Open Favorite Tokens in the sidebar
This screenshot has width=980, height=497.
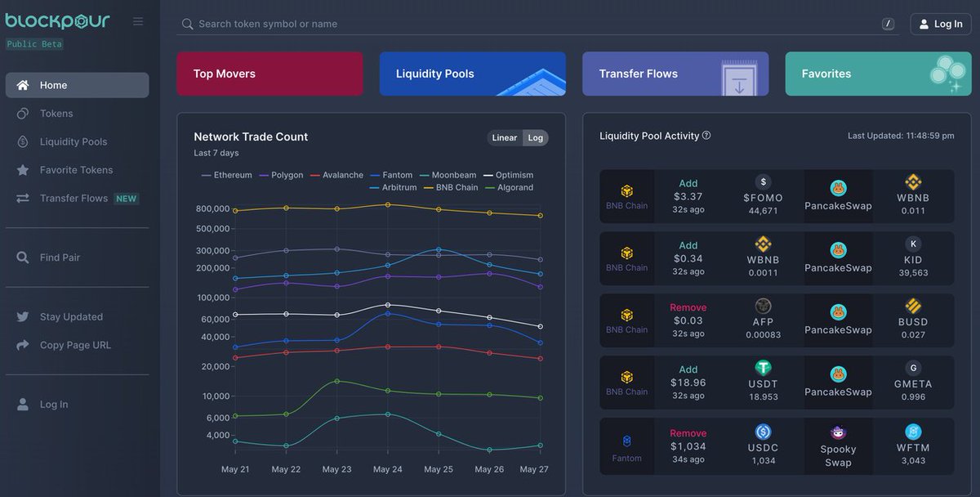pyautogui.click(x=78, y=170)
